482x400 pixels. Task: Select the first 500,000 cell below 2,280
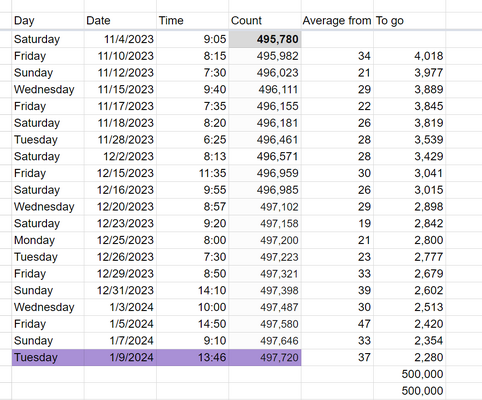pyautogui.click(x=409, y=374)
